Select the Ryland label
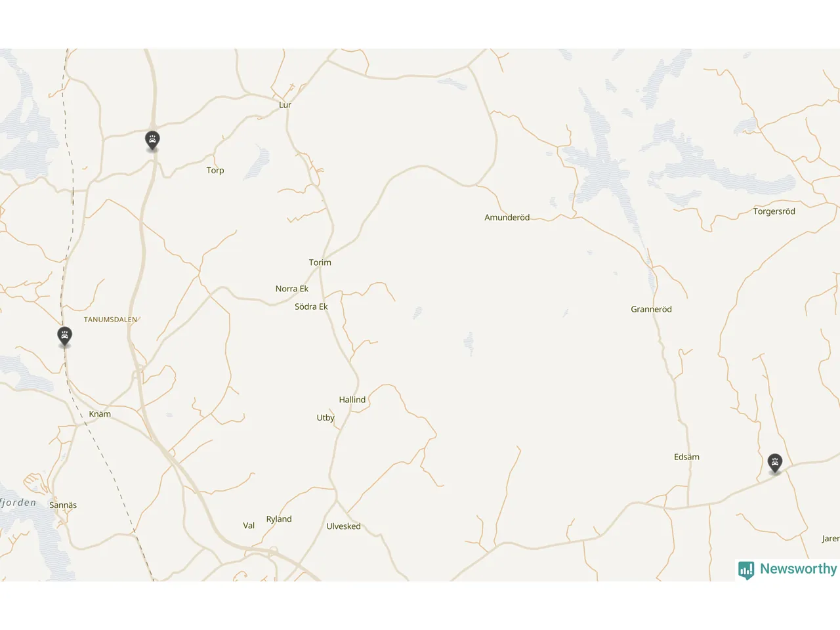This screenshot has width=840, height=630. coord(279,519)
